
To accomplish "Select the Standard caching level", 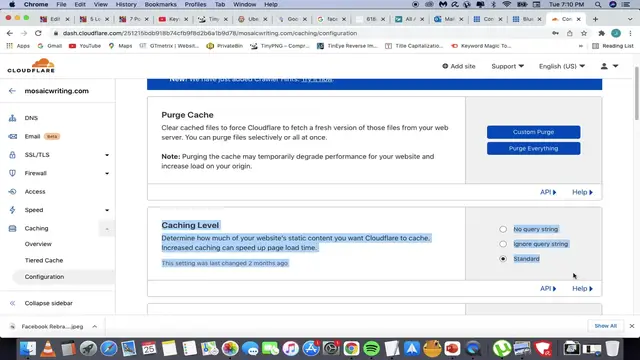I will coord(503,259).
